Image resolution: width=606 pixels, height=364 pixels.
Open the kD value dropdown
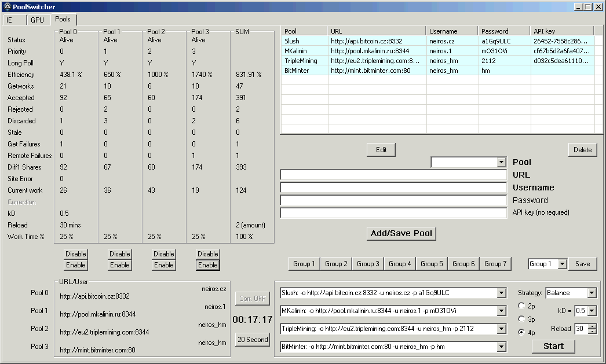[592, 311]
